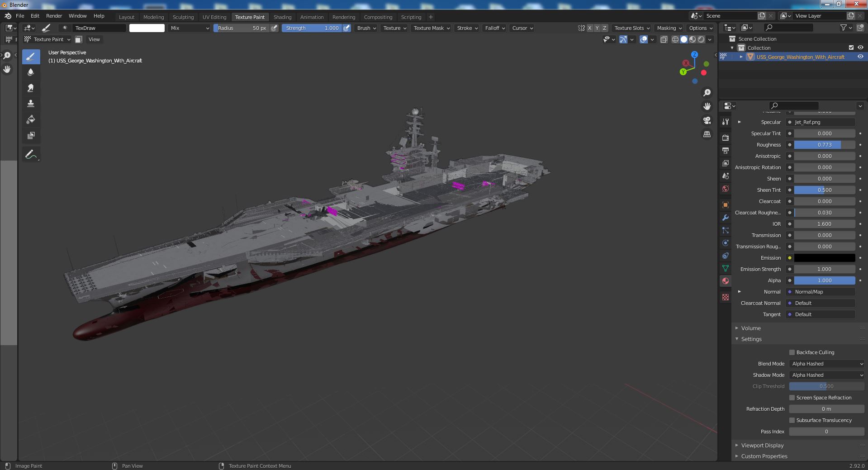868x470 pixels.
Task: Switch to the UV Editing workspace tab
Action: point(214,17)
